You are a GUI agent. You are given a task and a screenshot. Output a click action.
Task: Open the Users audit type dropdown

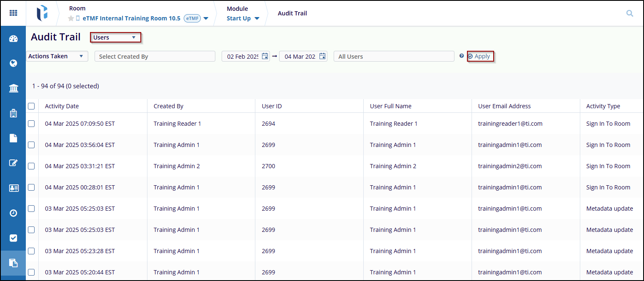(115, 37)
